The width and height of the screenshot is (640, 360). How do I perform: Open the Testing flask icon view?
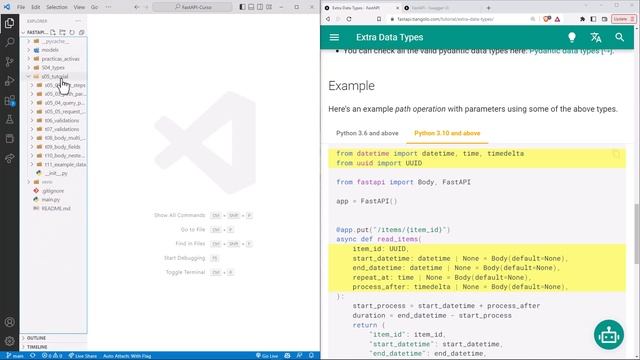9,120
